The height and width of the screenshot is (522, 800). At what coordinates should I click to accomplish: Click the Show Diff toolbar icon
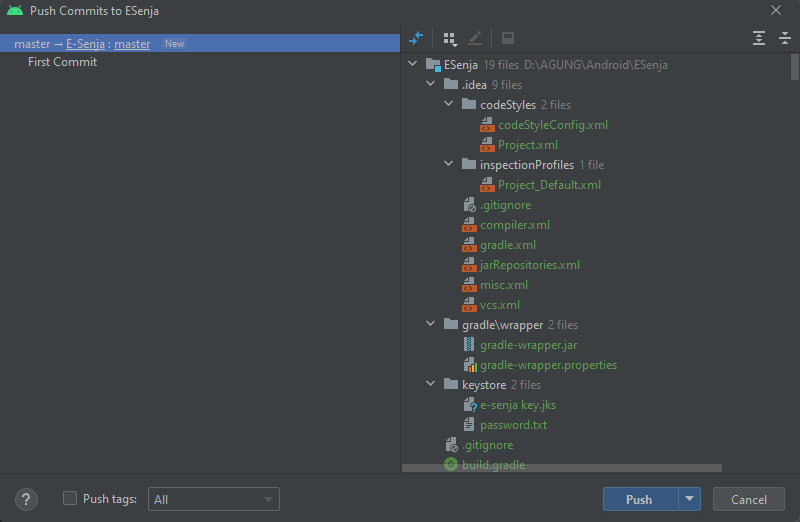point(416,38)
